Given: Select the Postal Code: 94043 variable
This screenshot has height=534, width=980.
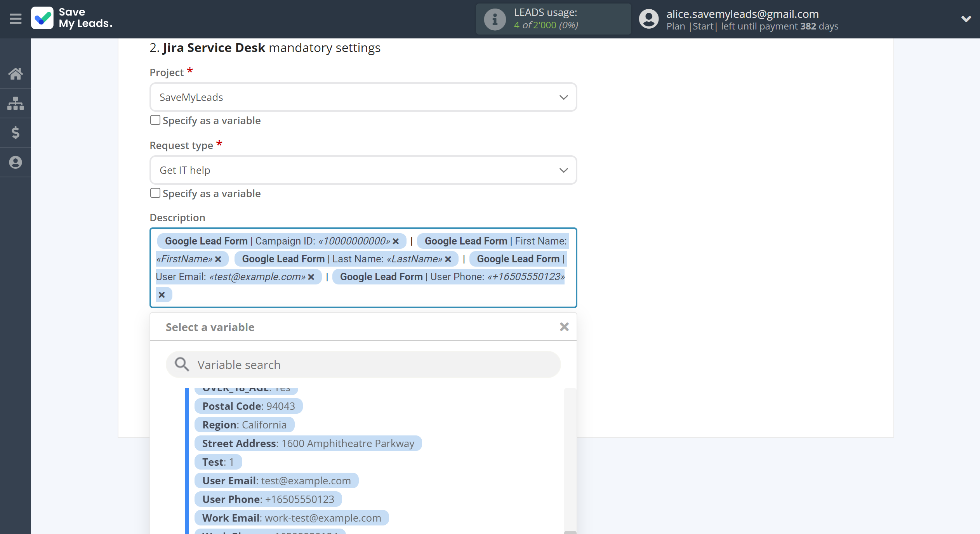Looking at the screenshot, I should click(248, 406).
